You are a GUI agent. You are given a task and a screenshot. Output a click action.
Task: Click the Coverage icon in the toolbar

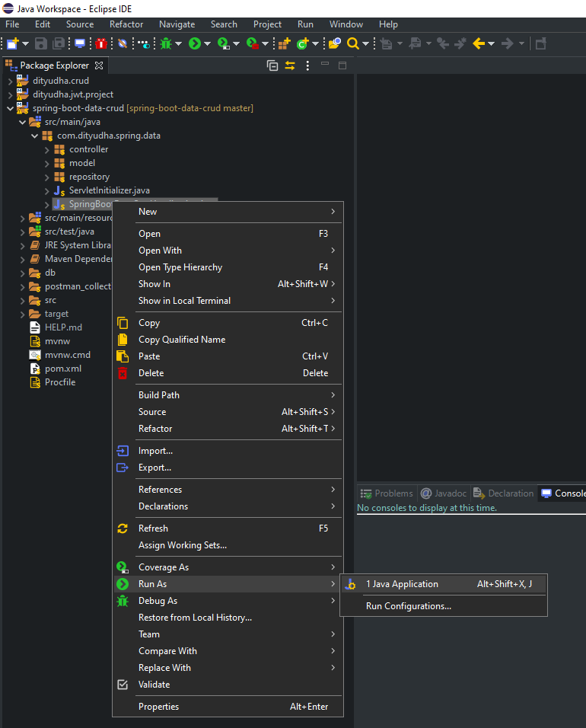click(225, 43)
